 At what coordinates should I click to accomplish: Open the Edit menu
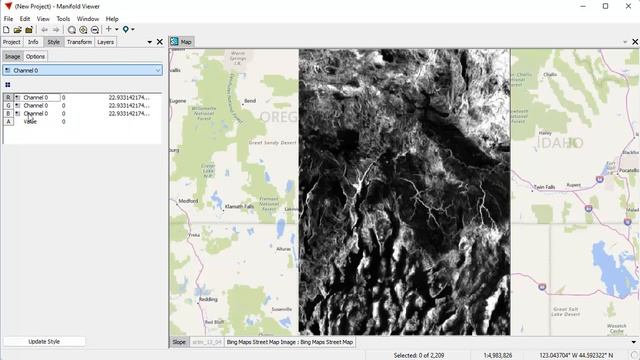tap(25, 19)
